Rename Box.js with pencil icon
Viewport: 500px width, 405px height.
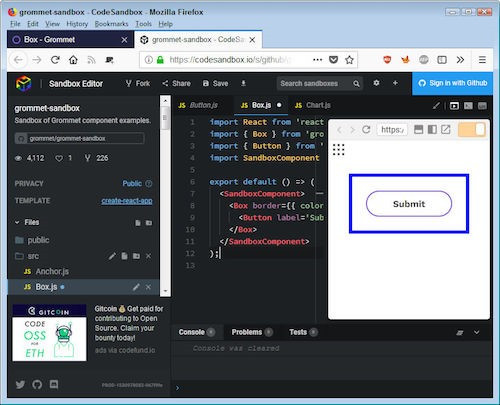pyautogui.click(x=136, y=287)
